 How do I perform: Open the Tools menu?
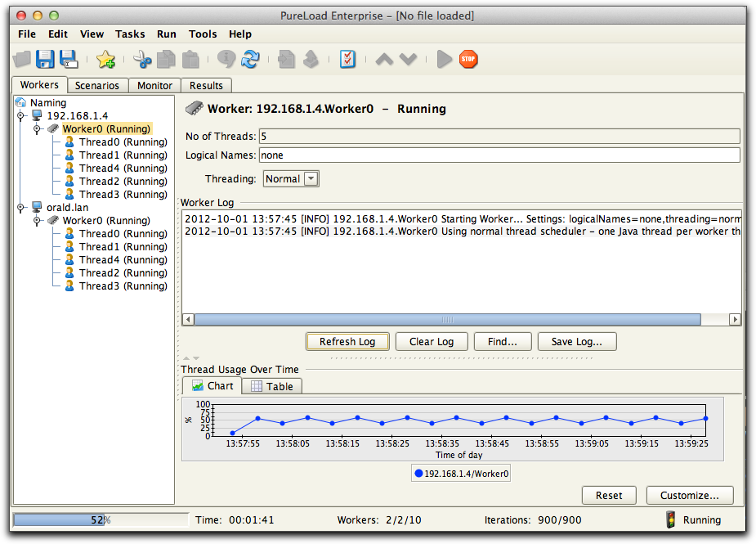(x=203, y=34)
